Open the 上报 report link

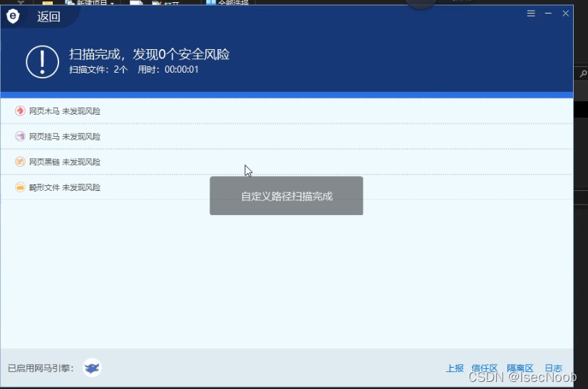tap(455, 368)
